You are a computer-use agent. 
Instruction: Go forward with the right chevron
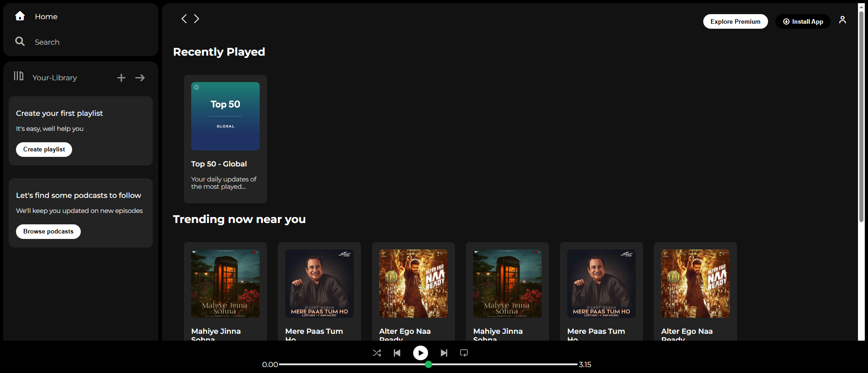pos(197,19)
